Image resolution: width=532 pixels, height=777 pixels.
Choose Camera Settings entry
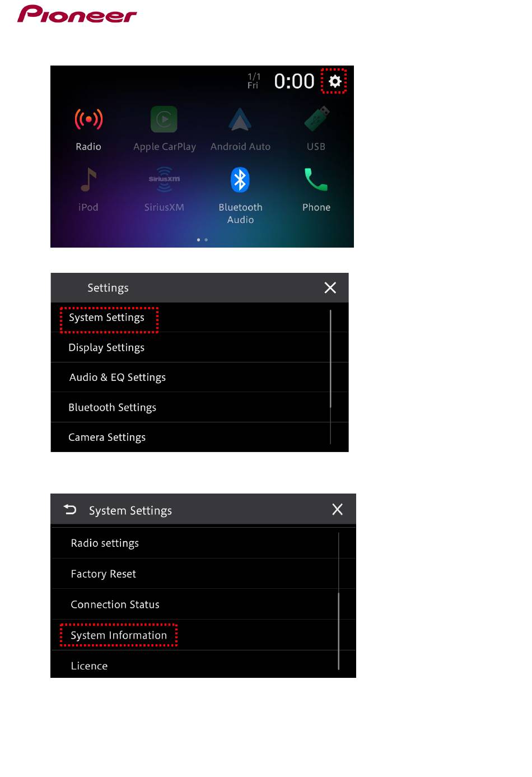pos(199,437)
